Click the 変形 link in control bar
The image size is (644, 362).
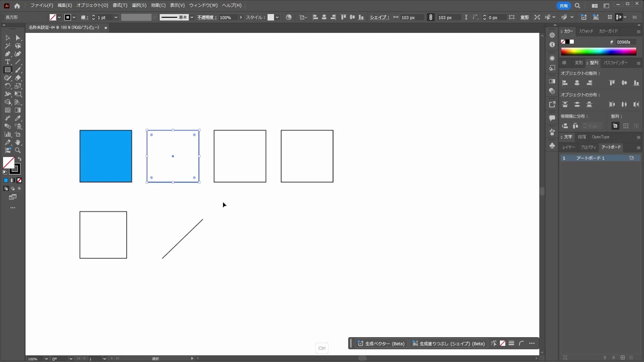[x=525, y=17]
